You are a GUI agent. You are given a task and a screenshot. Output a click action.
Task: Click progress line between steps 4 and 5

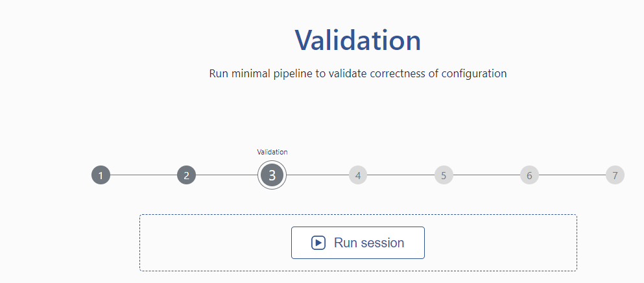(400, 175)
